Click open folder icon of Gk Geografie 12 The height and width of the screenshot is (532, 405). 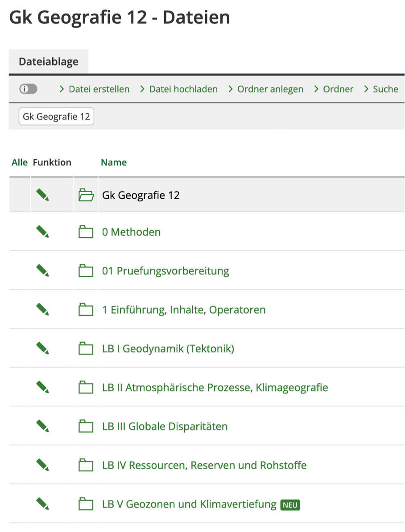click(86, 195)
